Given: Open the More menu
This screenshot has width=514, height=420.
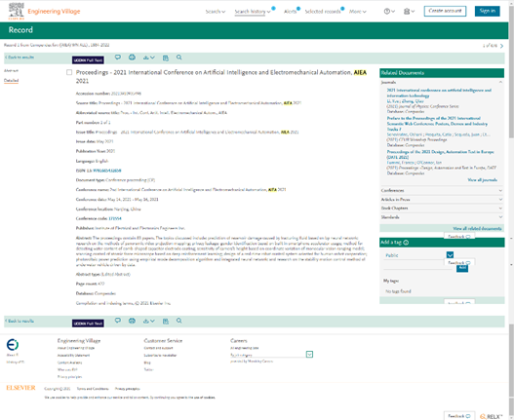Looking at the screenshot, I should (358, 12).
